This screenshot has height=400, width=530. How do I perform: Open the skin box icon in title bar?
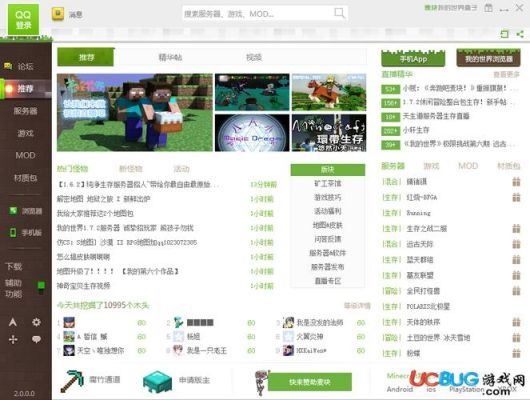(488, 8)
